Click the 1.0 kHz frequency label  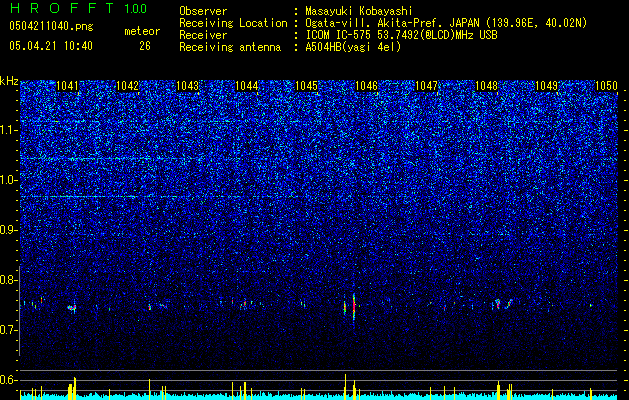point(9,180)
